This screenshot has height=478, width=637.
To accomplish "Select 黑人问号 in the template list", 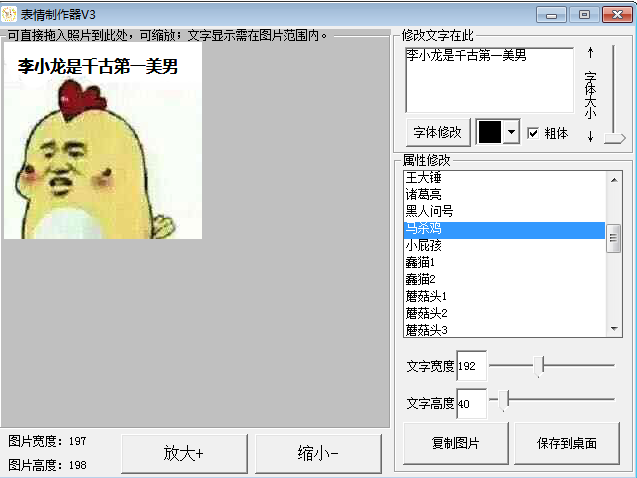I will tap(505, 211).
